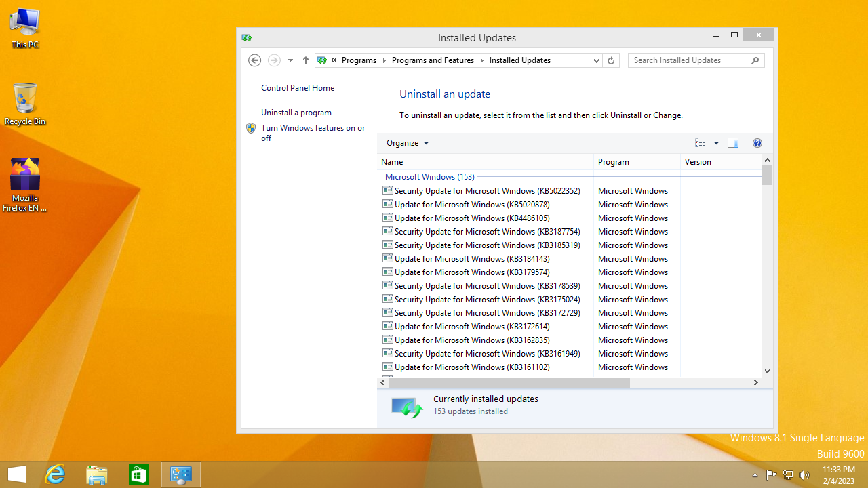Refresh the Installed Updates list

point(611,60)
